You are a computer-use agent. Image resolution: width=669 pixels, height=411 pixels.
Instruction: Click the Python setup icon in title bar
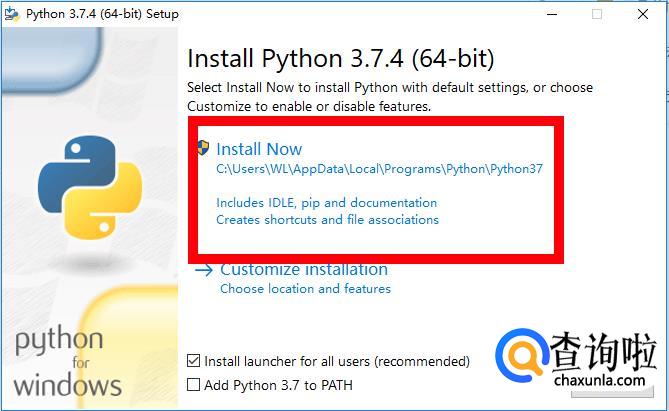click(15, 14)
